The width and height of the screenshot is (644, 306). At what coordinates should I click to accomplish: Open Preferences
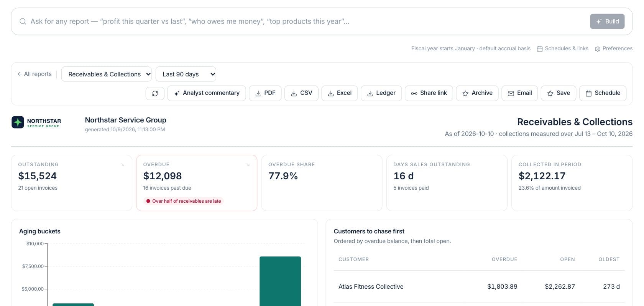click(x=614, y=48)
